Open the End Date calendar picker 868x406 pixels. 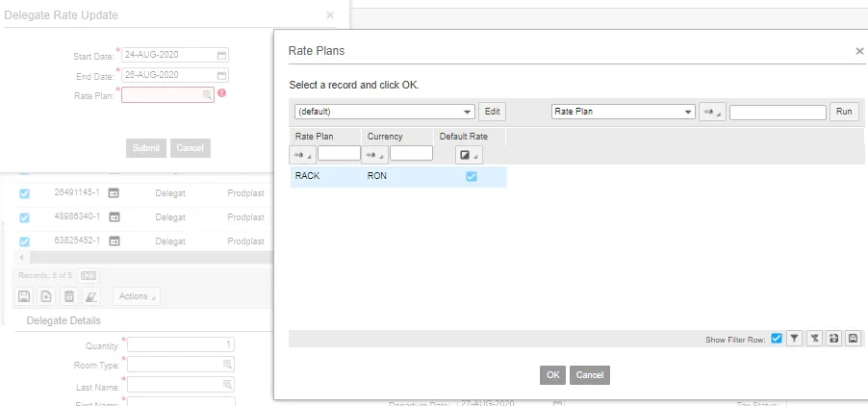coord(221,76)
